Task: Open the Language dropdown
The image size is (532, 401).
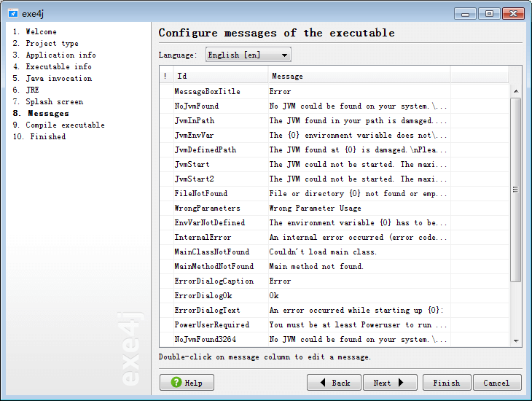Action: (248, 55)
